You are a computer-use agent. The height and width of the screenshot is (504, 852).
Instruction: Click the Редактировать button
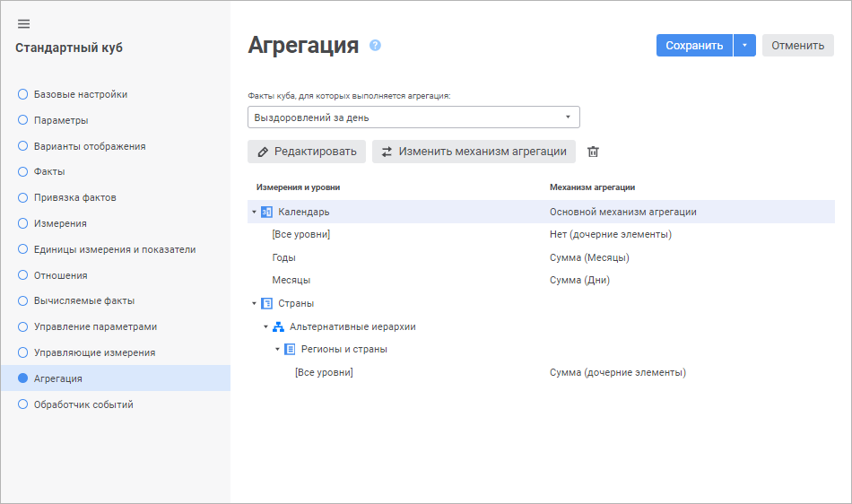[x=307, y=152]
